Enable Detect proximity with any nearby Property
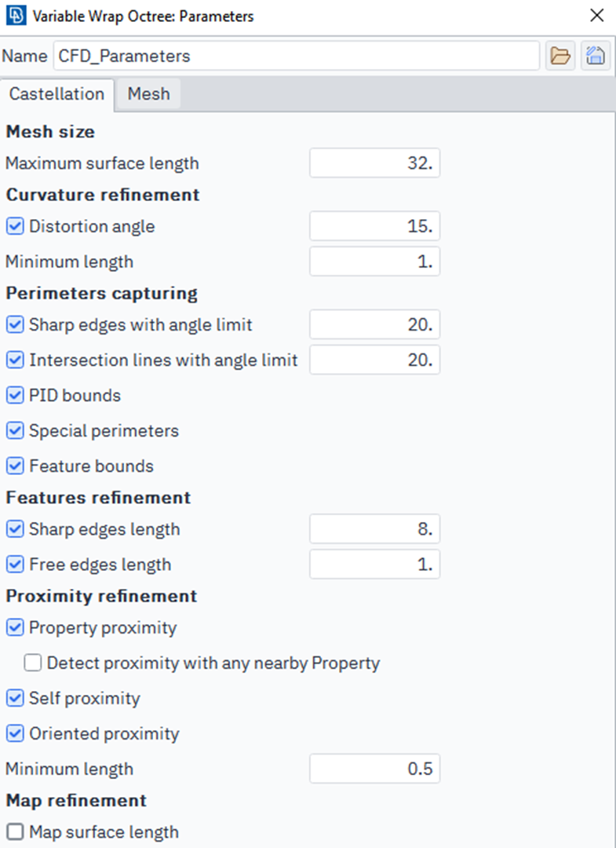This screenshot has height=848, width=616. click(33, 663)
